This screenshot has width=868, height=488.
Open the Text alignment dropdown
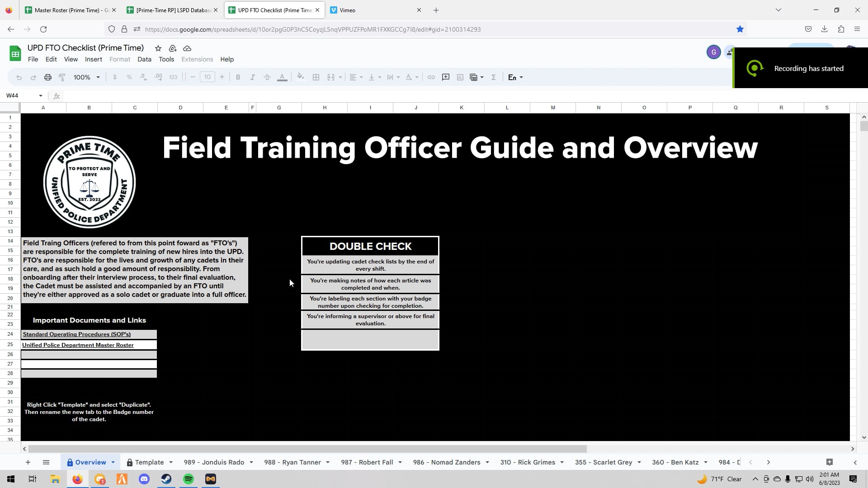tap(356, 77)
